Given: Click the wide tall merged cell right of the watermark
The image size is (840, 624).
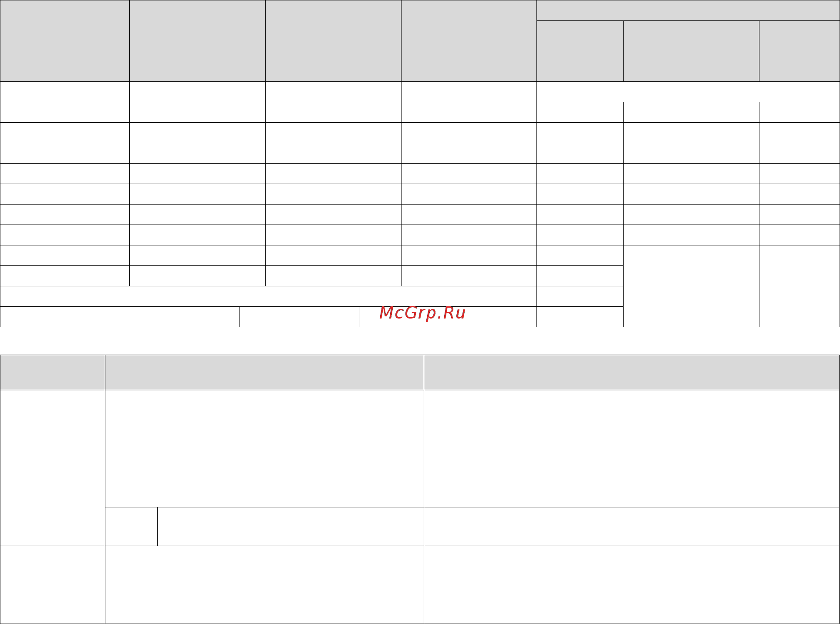Looking at the screenshot, I should pos(691,286).
